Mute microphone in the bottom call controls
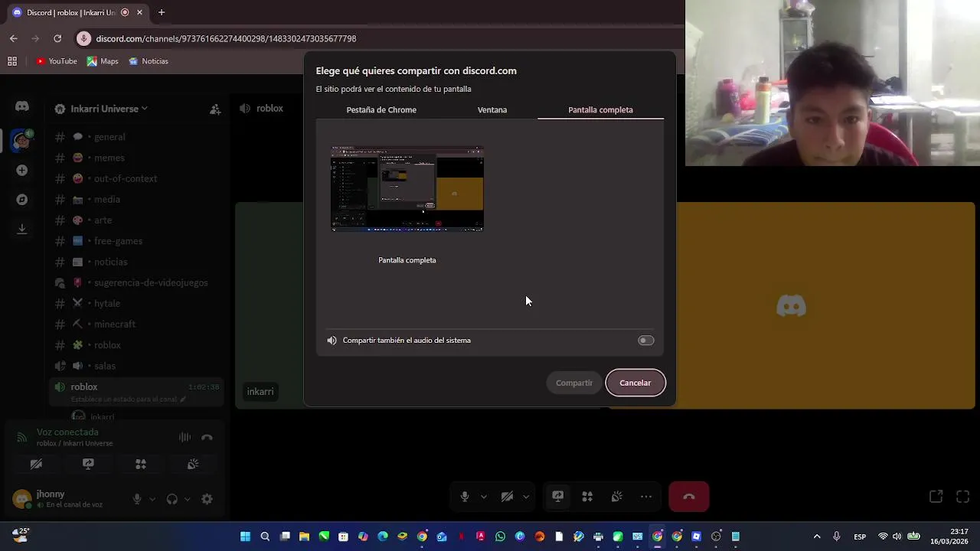 465,497
